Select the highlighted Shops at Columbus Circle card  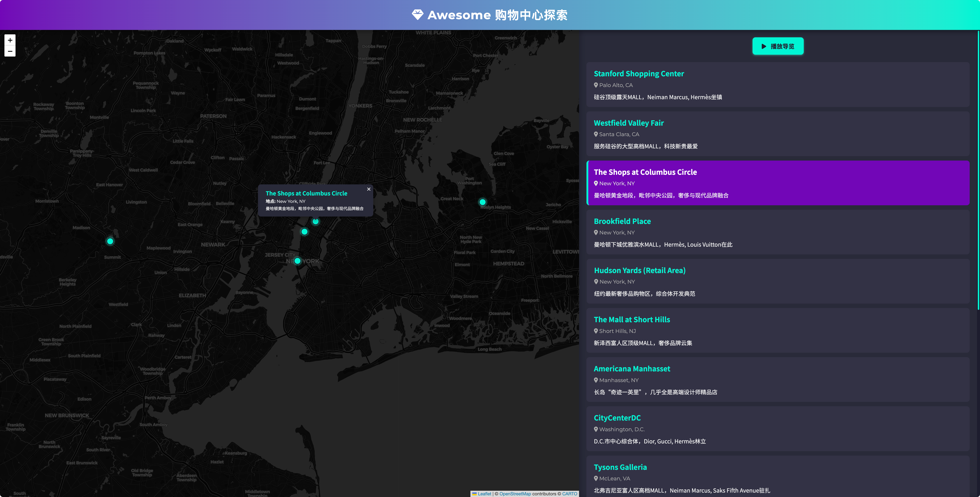pyautogui.click(x=778, y=183)
